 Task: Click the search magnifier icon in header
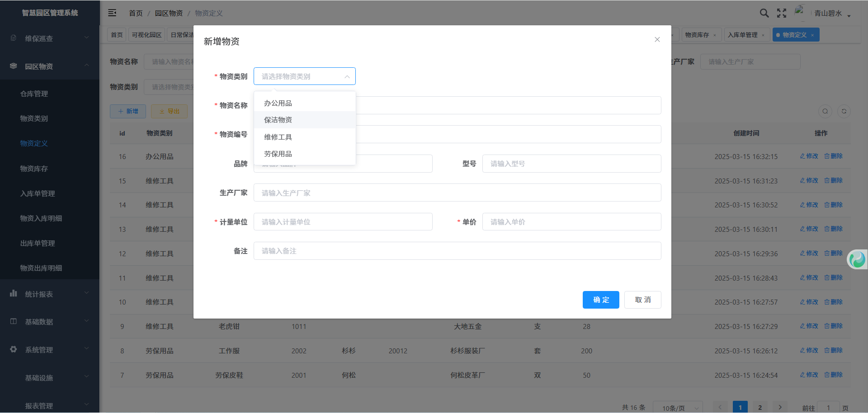click(764, 13)
